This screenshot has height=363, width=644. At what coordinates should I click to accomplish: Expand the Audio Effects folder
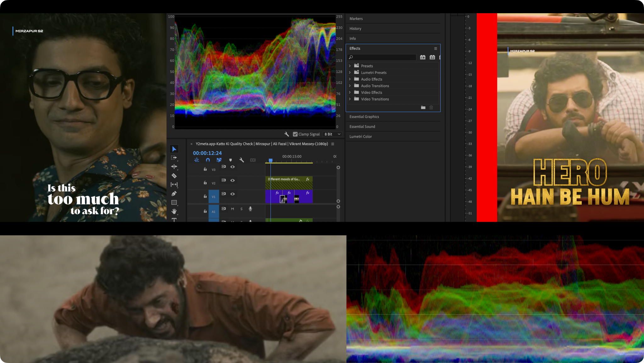coord(350,79)
